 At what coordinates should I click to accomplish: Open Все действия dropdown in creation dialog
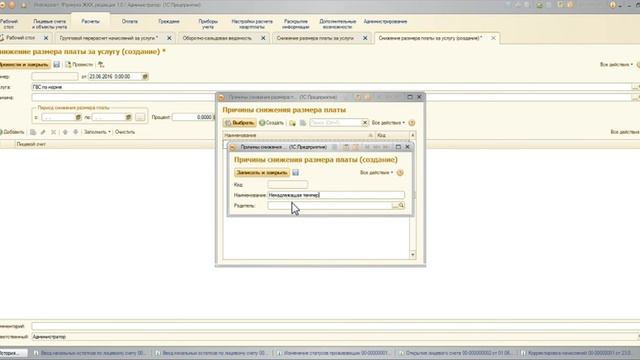coord(376,173)
